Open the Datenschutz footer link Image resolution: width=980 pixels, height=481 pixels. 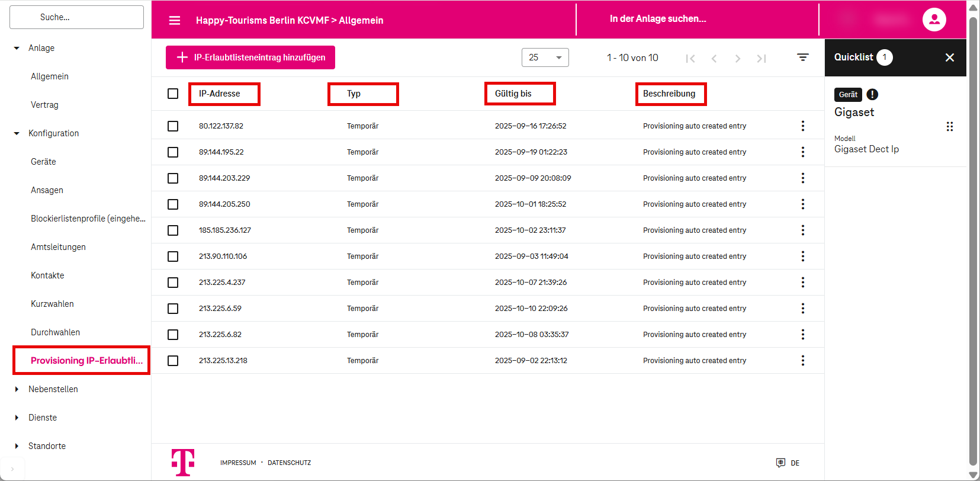[x=289, y=463]
